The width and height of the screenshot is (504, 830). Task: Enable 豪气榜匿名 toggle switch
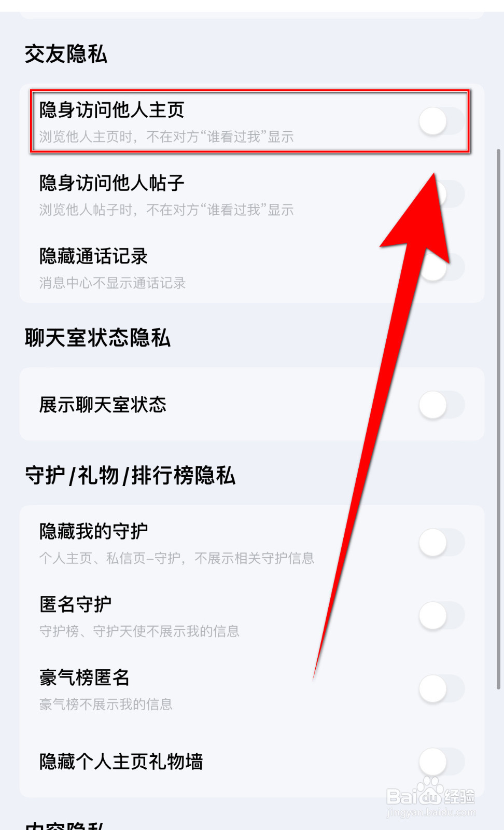click(442, 689)
